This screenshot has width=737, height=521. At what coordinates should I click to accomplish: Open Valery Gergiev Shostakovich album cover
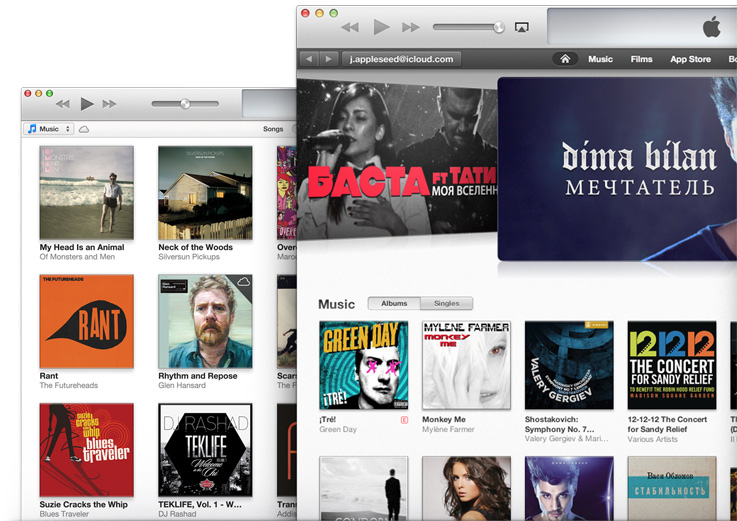pos(569,365)
